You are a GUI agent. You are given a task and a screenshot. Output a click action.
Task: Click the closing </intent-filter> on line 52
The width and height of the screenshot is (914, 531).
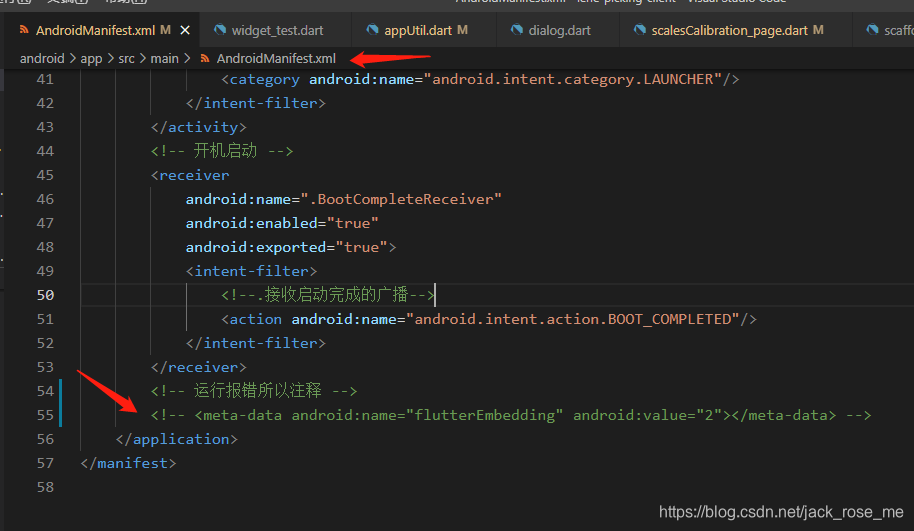point(255,343)
